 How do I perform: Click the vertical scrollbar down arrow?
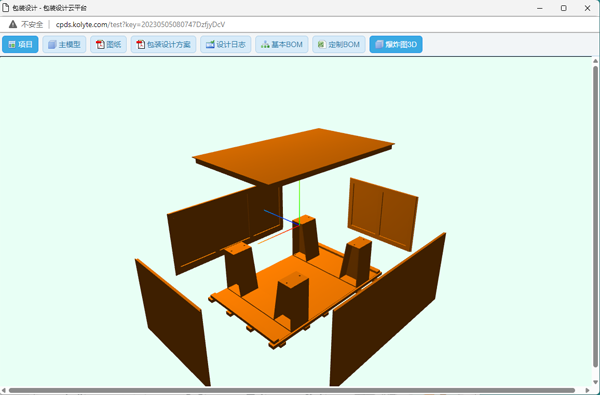(x=595, y=382)
